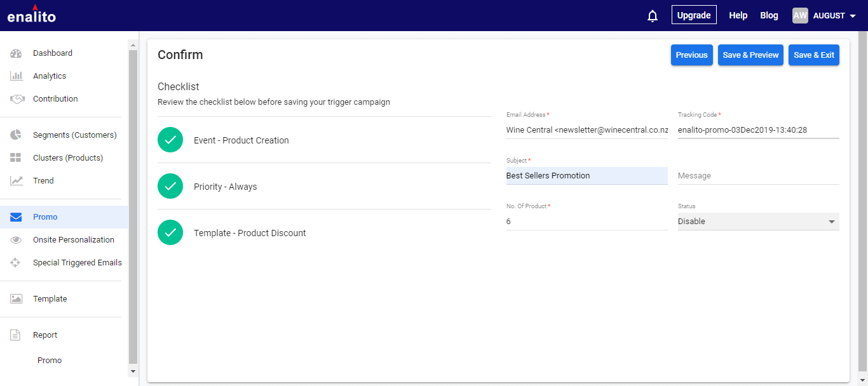Click the Trend line chart icon
This screenshot has height=386, width=868.
click(x=16, y=181)
